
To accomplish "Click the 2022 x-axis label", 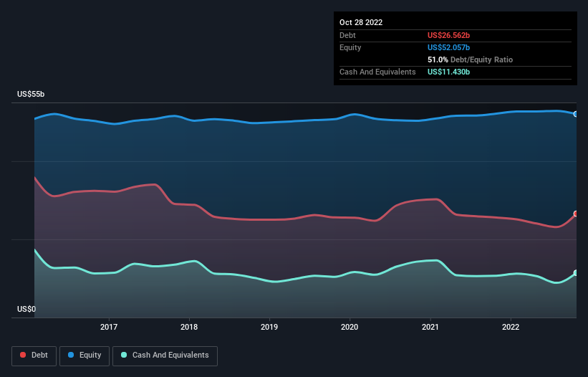I will (511, 327).
